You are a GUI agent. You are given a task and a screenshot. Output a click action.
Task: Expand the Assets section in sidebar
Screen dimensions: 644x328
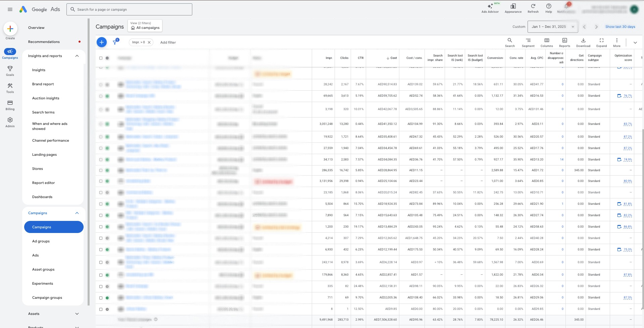pyautogui.click(x=77, y=314)
